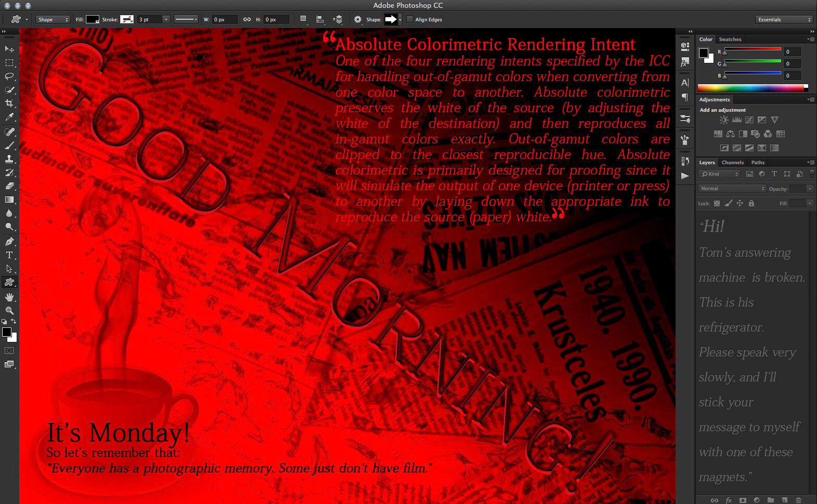The image size is (817, 504).
Task: Select the Lasso tool
Action: [9, 76]
